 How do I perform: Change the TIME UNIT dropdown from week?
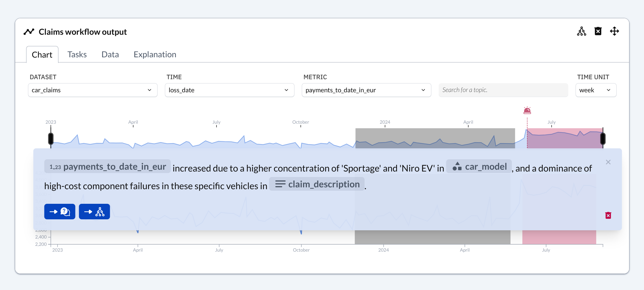[x=596, y=90]
